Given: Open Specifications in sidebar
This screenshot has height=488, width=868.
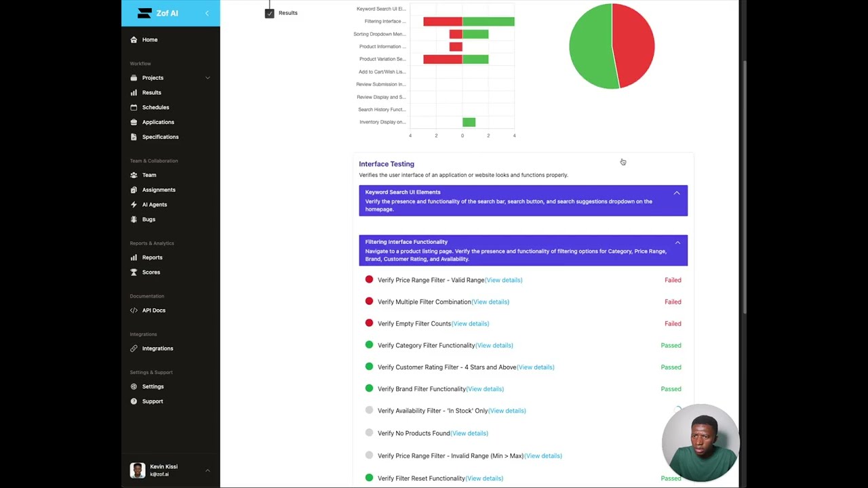Looking at the screenshot, I should click(160, 137).
